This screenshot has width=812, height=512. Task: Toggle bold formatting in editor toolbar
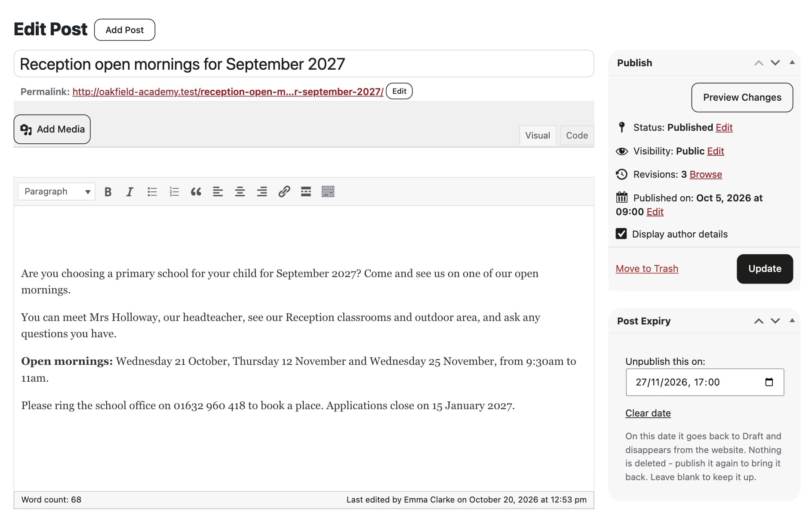pyautogui.click(x=108, y=192)
